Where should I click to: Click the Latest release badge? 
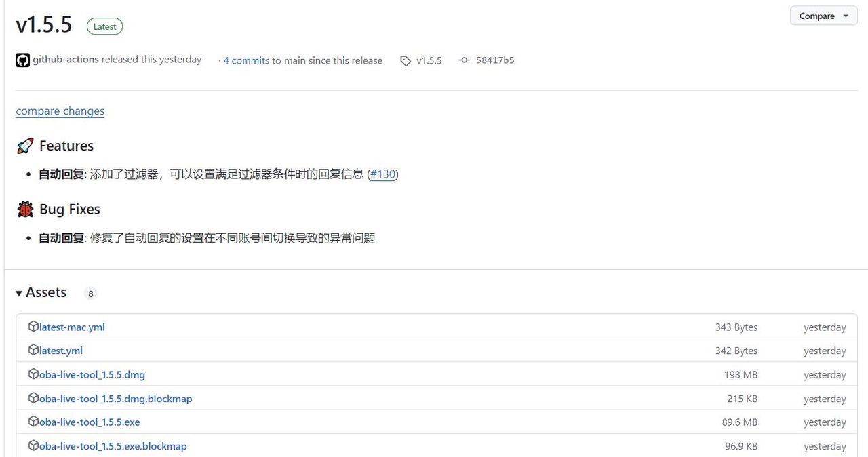(x=104, y=26)
